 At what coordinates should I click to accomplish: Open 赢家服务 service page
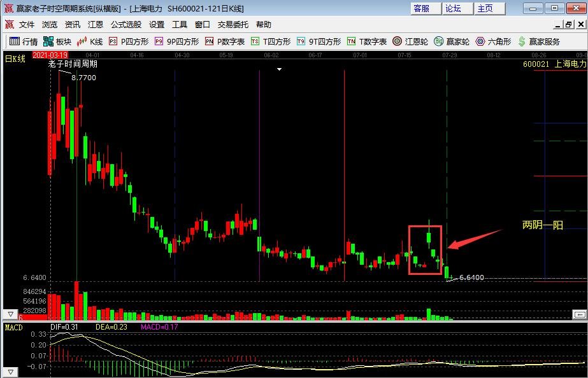[x=539, y=41]
